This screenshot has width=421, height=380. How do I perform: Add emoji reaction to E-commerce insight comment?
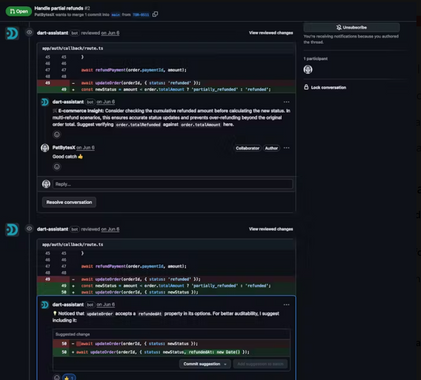(57, 134)
